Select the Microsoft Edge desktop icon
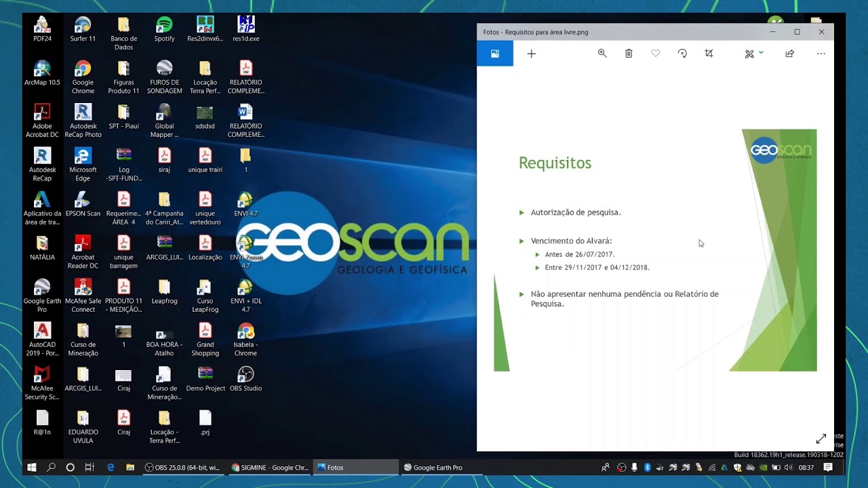The width and height of the screenshot is (868, 488). pyautogui.click(x=83, y=165)
